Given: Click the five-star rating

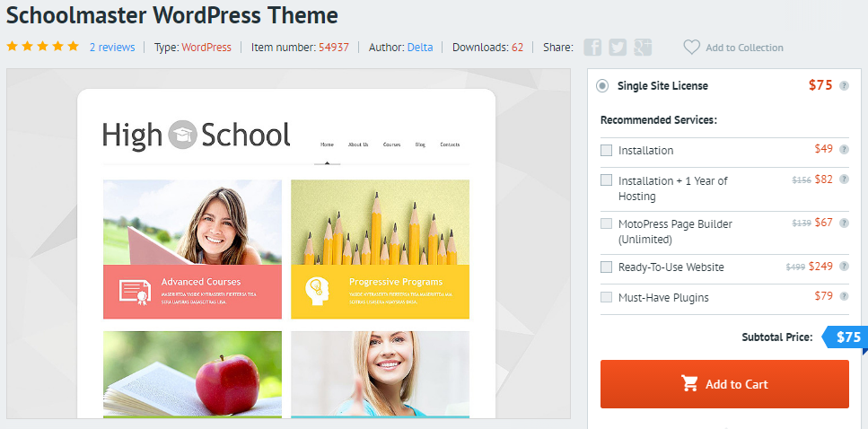Looking at the screenshot, I should pyautogui.click(x=42, y=47).
